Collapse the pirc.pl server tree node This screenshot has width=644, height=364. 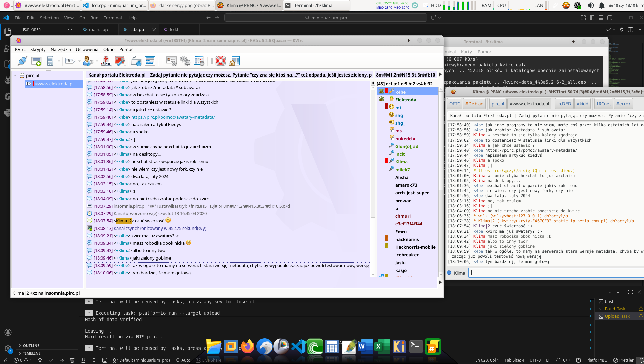[x=15, y=75]
